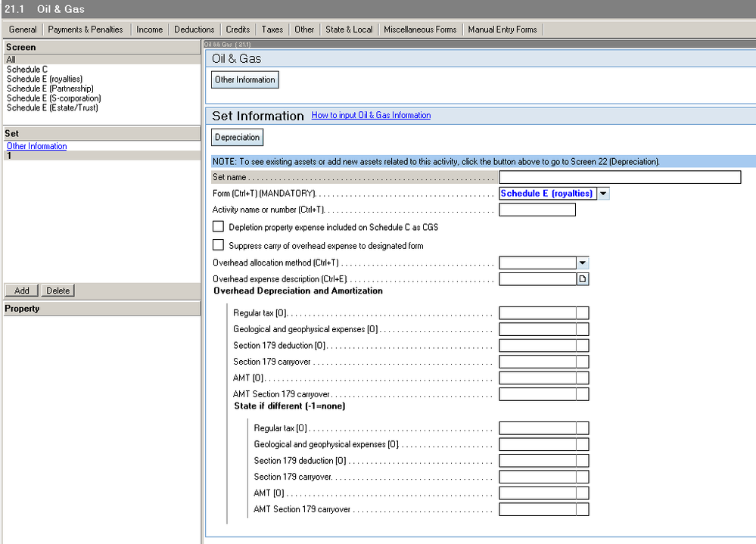Screen dimensions: 756x544
Task: Click the Other Information link in Set panel
Action: pyautogui.click(x=36, y=146)
